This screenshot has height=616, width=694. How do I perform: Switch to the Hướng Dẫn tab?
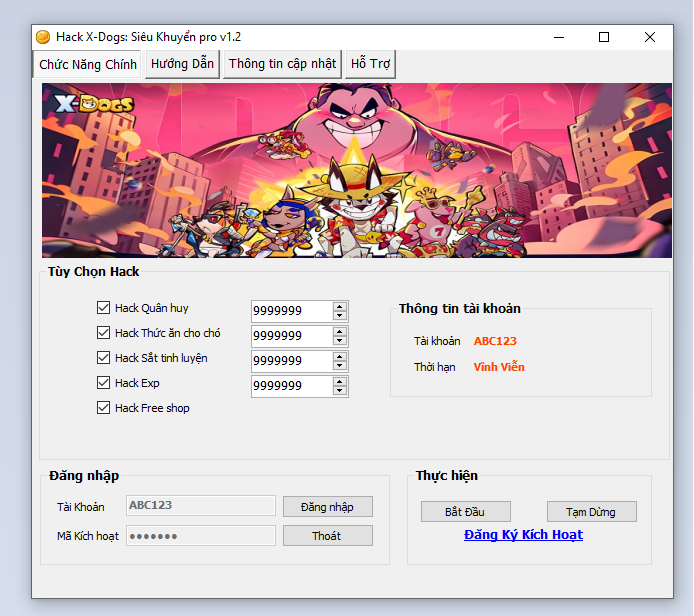(182, 64)
